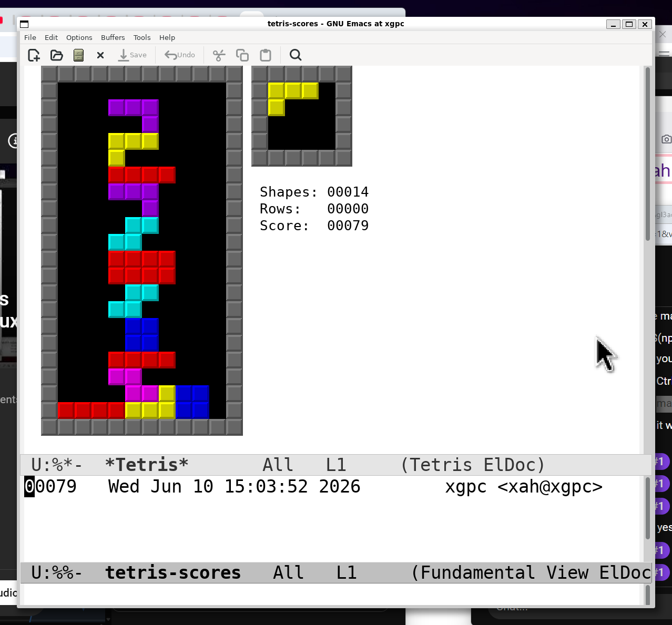
Task: Click the date Wed Jun 10 15:03:52 2026
Action: pos(234,486)
